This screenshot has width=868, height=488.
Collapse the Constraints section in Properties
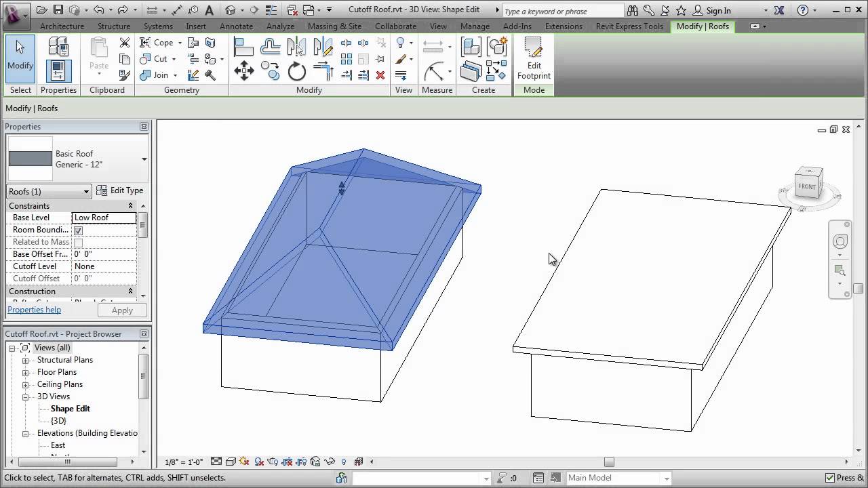[131, 205]
